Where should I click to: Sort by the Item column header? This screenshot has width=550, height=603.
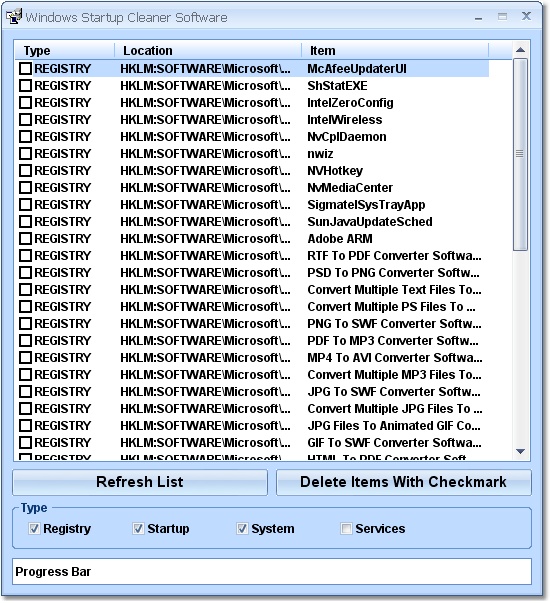coord(395,50)
